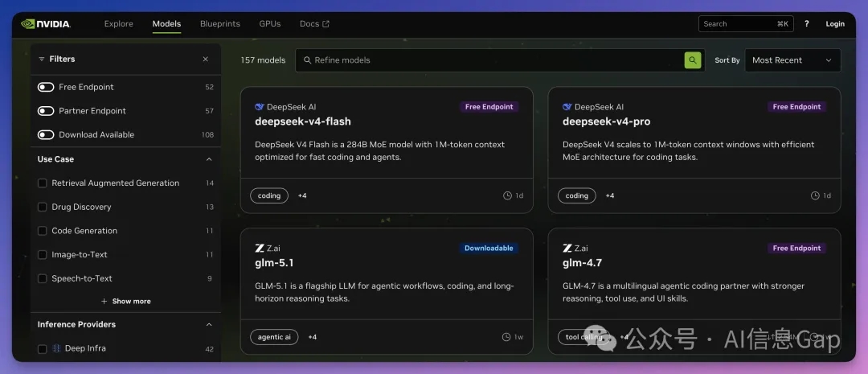This screenshot has width=868, height=374.
Task: Click clock icon on glm-5.1 card
Action: 506,337
